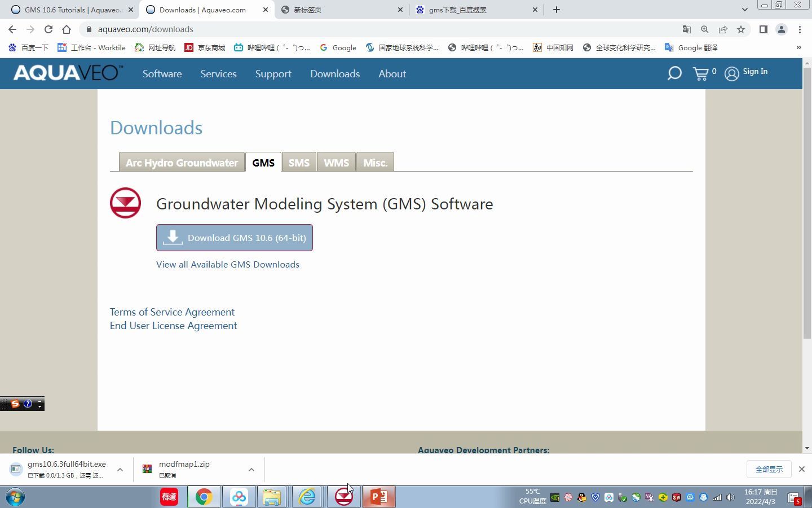This screenshot has height=508, width=812.
Task: Reload the Aquaveo downloads page
Action: pos(48,29)
